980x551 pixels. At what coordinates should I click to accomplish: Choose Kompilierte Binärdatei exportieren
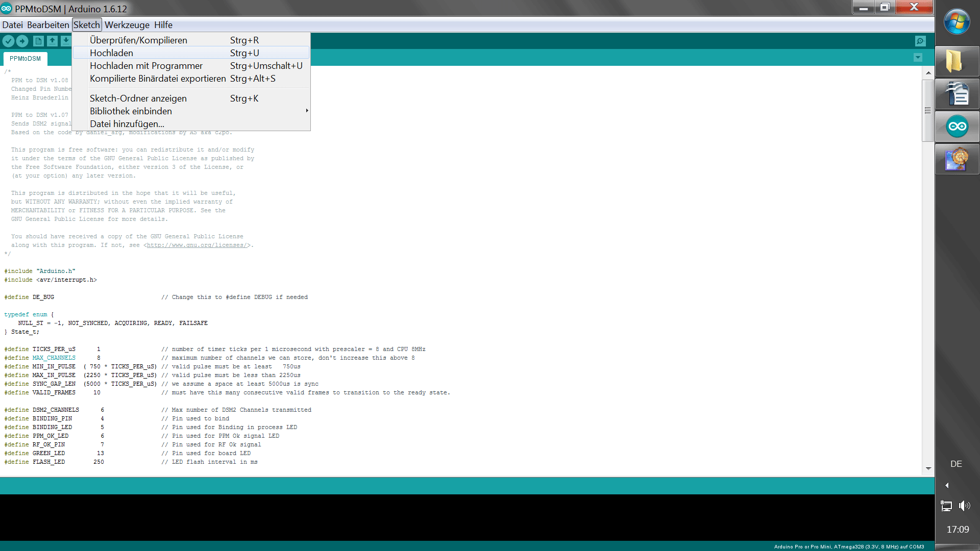click(191, 79)
